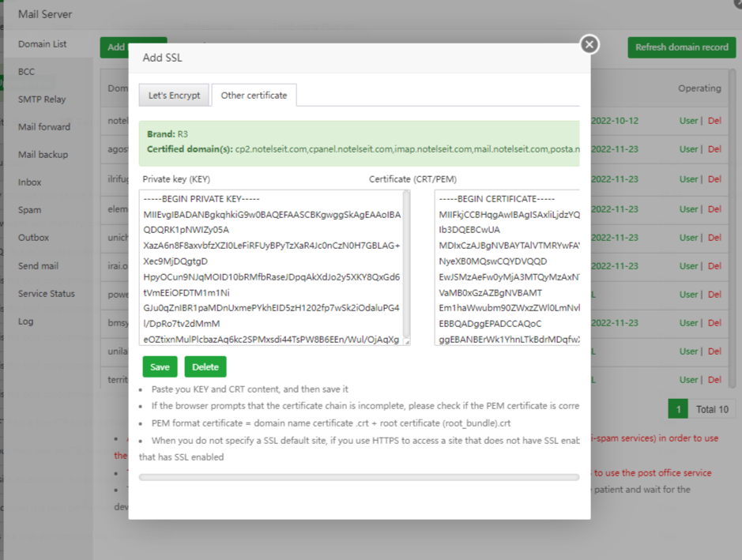Open the Outbox section
This screenshot has height=560, width=742.
point(34,238)
